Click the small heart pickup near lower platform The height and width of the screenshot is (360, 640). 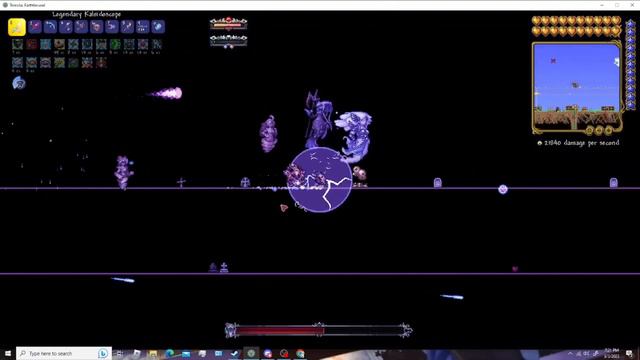coord(515,269)
